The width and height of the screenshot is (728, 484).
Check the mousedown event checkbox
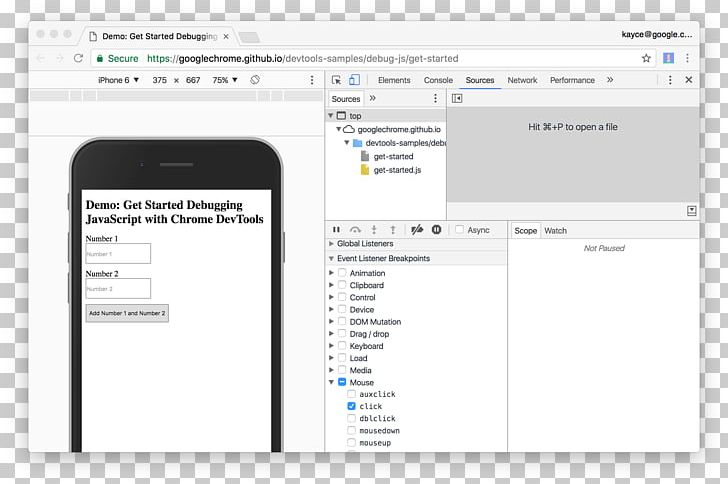coord(351,431)
